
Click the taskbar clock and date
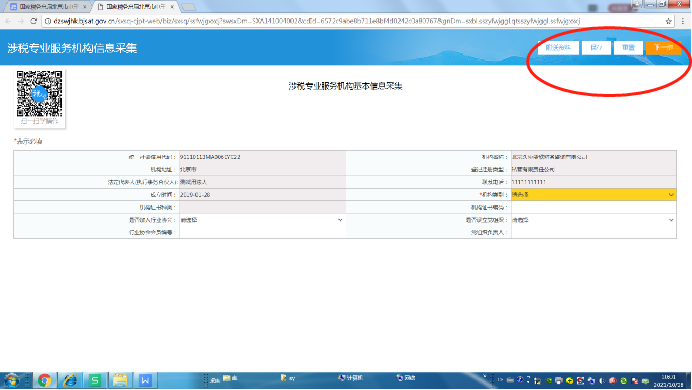(669, 381)
